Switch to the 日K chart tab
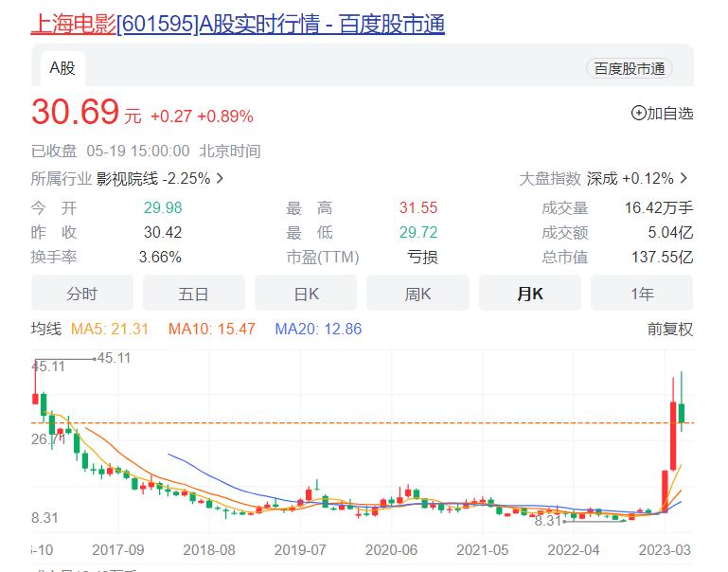Screen dimensions: 728x572 point(306,293)
